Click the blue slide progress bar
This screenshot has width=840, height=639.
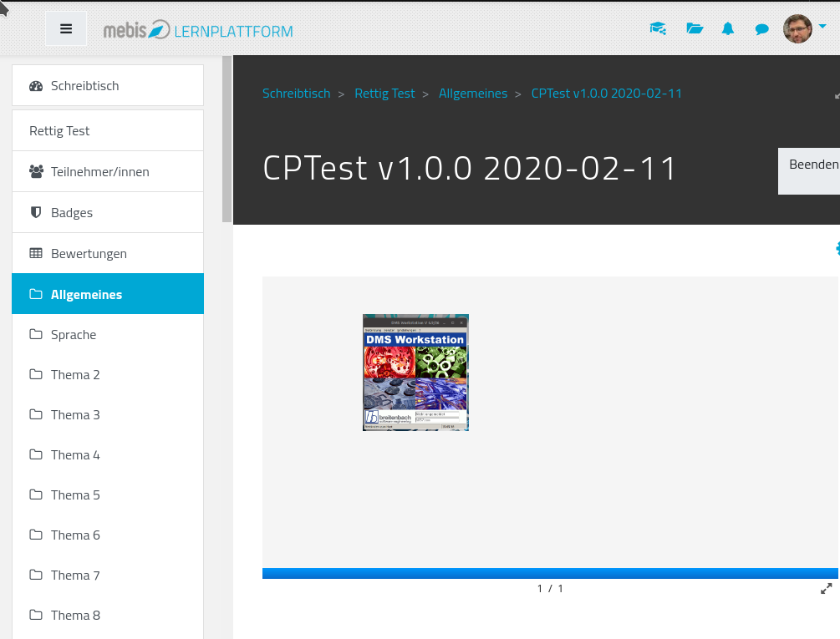[550, 573]
